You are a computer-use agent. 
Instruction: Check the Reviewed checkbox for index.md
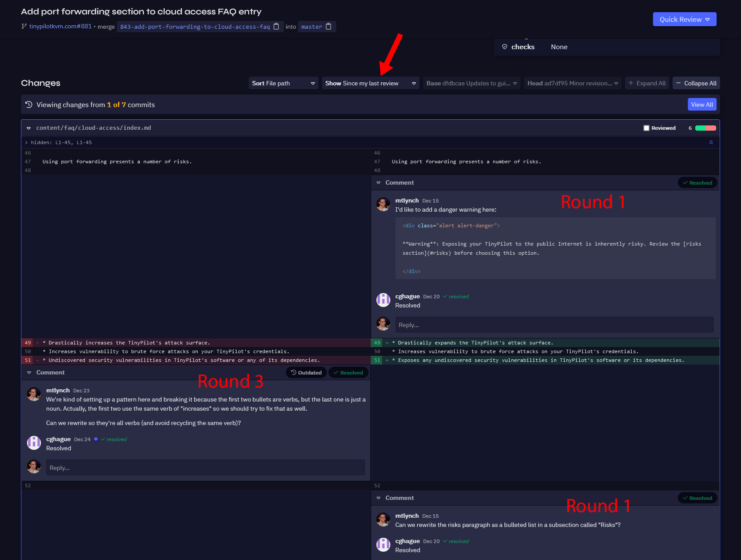click(x=646, y=128)
